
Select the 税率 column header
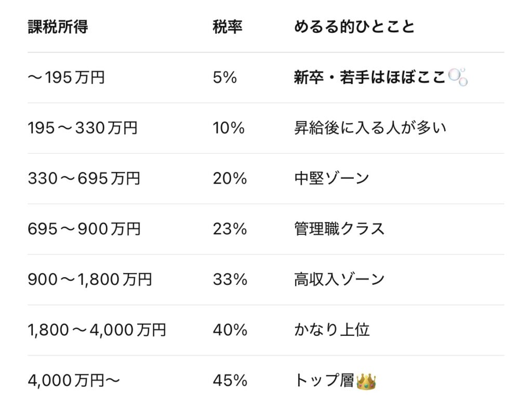point(228,27)
